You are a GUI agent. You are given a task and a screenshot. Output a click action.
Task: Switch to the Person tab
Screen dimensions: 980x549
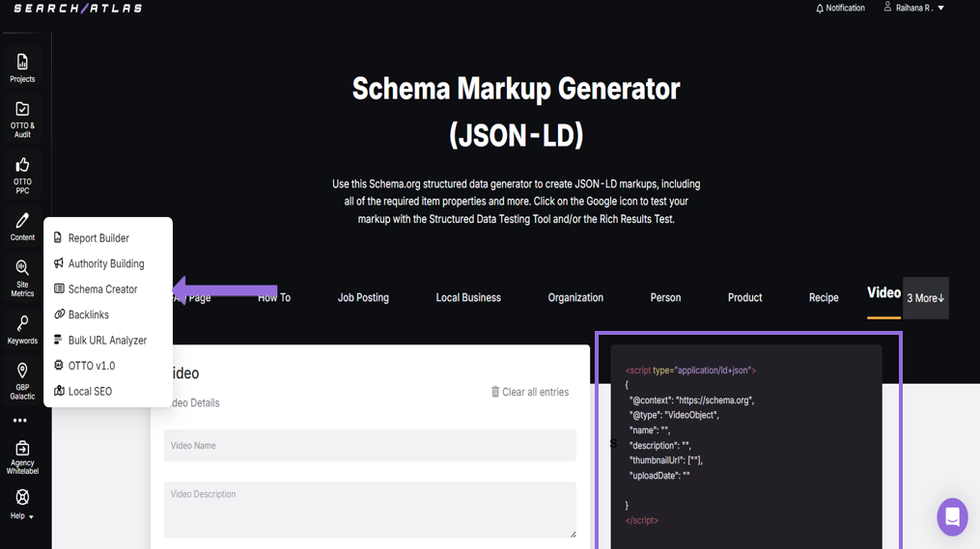(x=665, y=298)
